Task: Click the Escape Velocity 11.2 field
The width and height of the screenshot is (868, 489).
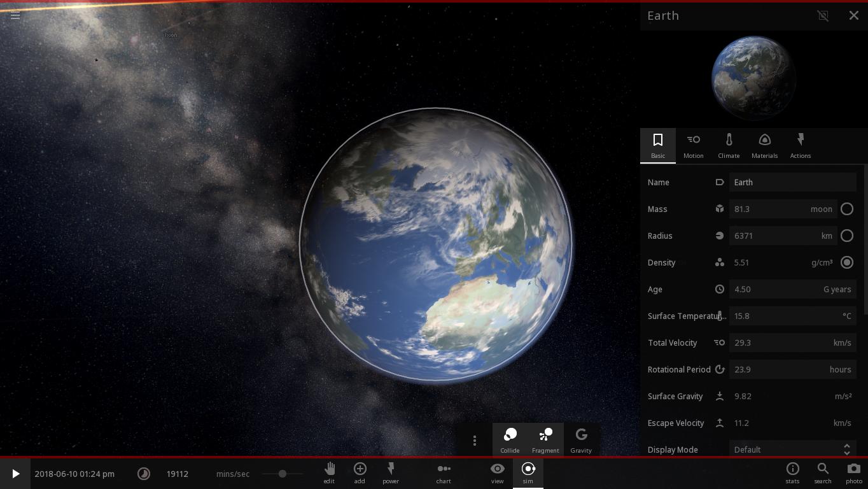Action: pyautogui.click(x=792, y=423)
